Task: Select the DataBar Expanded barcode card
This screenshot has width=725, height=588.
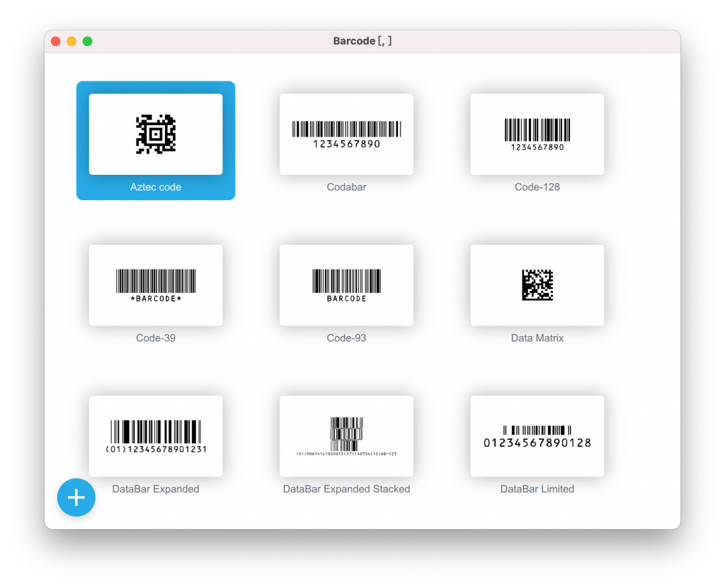Action: click(x=155, y=436)
